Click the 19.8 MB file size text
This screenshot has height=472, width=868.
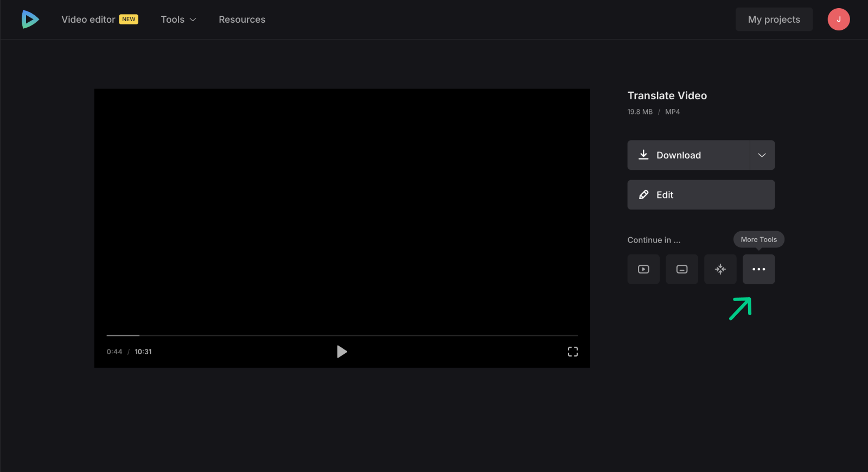click(x=640, y=112)
